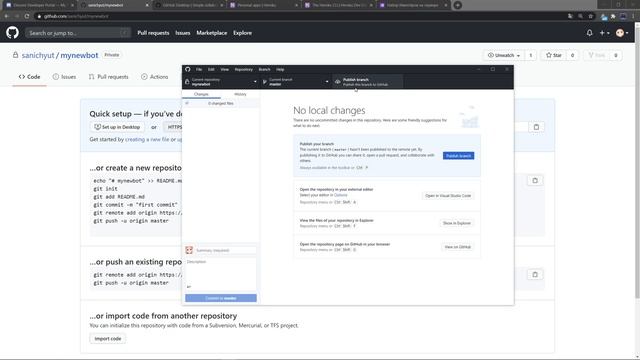This screenshot has width=640, height=360.
Task: Toggle the 0 changed files checkbox
Action: (187, 103)
